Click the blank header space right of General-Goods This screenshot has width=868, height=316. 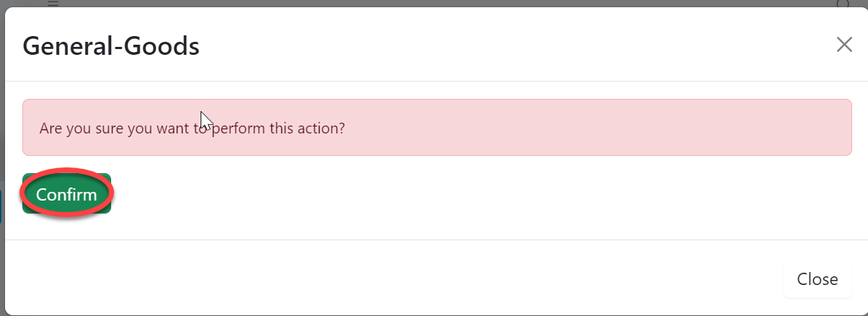pyautogui.click(x=505, y=46)
